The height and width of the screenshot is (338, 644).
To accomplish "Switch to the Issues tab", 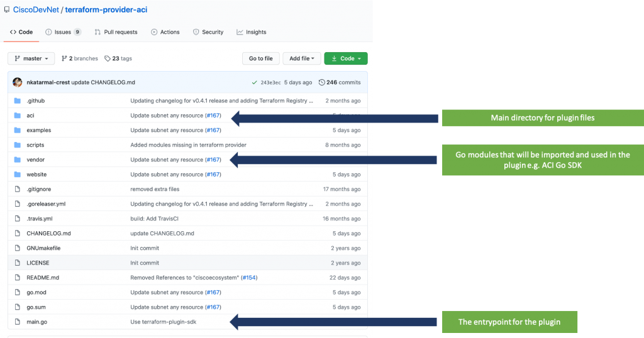I will 63,32.
